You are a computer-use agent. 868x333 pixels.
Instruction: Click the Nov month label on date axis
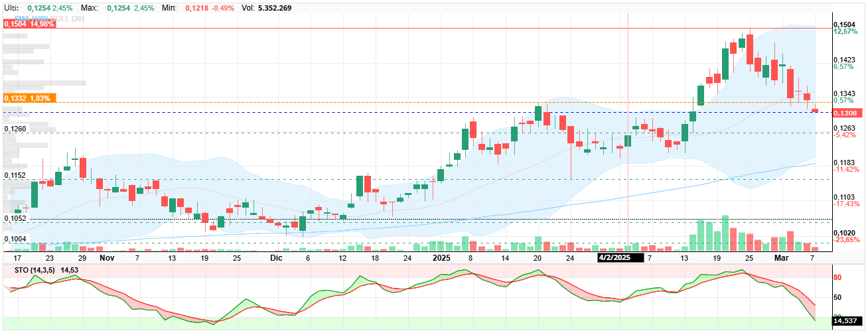tap(108, 257)
